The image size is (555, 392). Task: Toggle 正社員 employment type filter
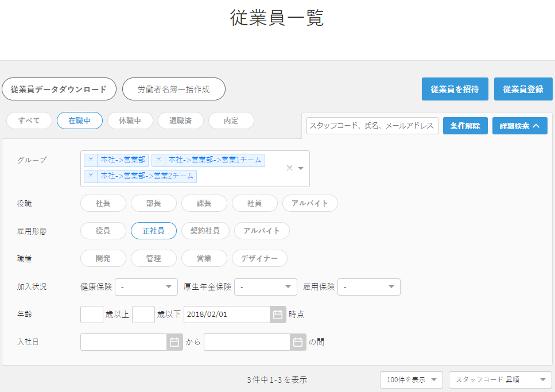[153, 231]
